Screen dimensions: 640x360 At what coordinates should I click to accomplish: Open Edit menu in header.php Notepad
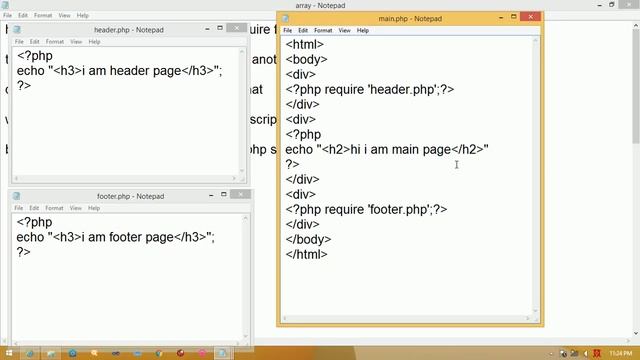tap(34, 42)
